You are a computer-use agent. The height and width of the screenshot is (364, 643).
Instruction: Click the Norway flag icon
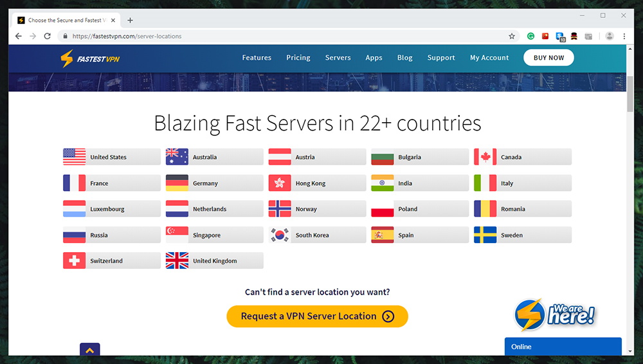(280, 208)
